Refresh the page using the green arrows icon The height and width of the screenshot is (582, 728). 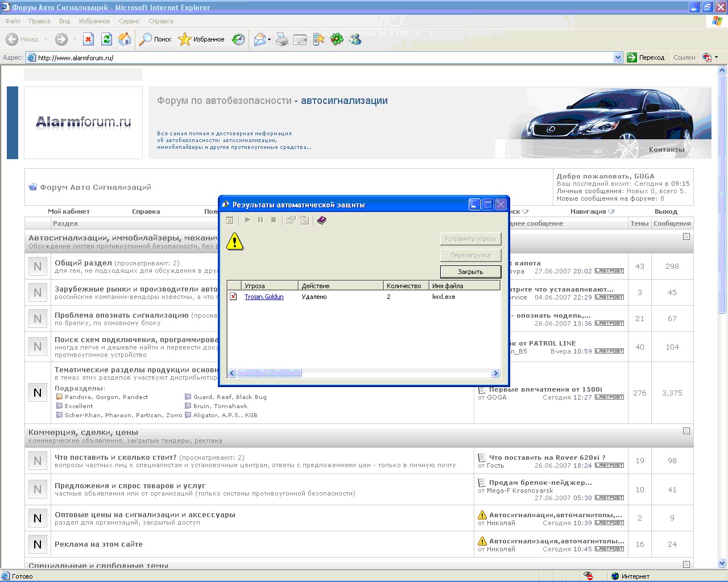[106, 39]
